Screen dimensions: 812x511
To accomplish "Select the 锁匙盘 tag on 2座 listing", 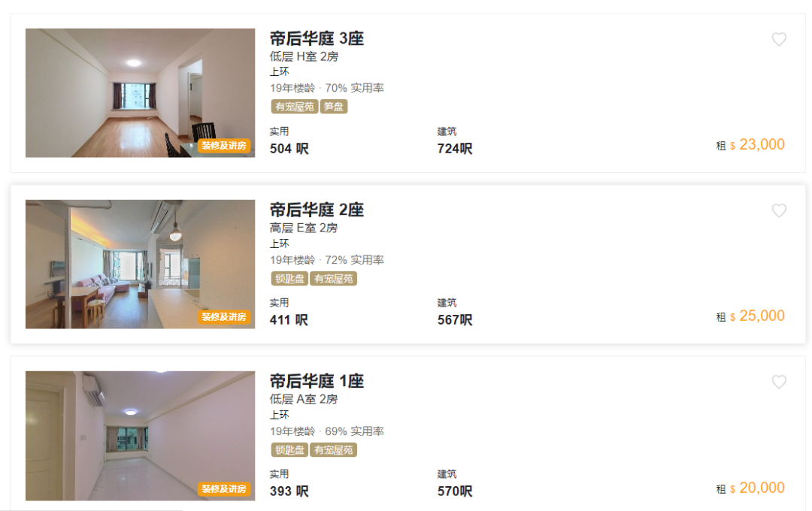I will click(x=289, y=279).
